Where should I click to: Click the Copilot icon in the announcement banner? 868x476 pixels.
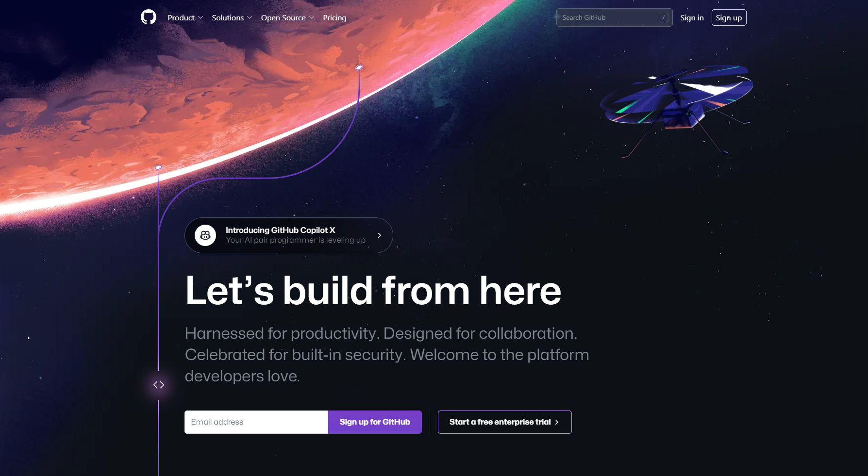click(x=205, y=235)
